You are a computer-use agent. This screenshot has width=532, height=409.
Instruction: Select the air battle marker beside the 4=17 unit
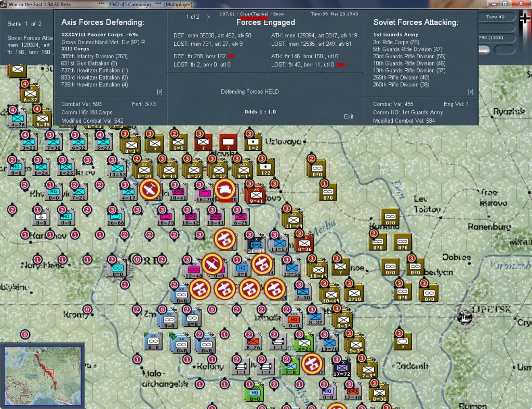coord(150,189)
